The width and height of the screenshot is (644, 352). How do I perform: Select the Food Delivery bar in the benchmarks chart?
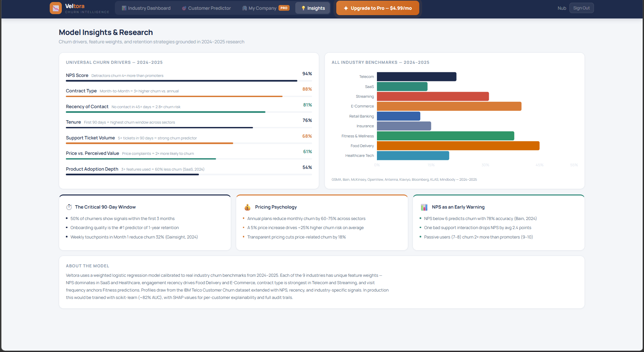coord(458,146)
